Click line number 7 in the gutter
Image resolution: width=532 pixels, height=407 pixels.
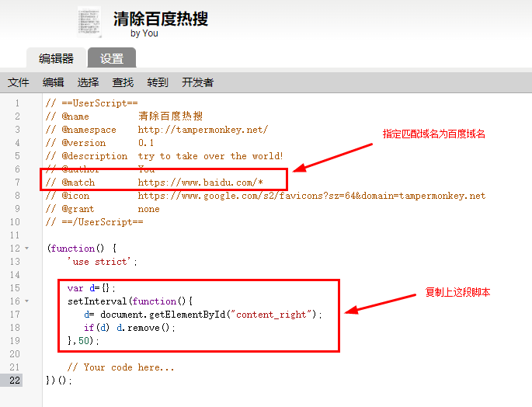click(17, 183)
